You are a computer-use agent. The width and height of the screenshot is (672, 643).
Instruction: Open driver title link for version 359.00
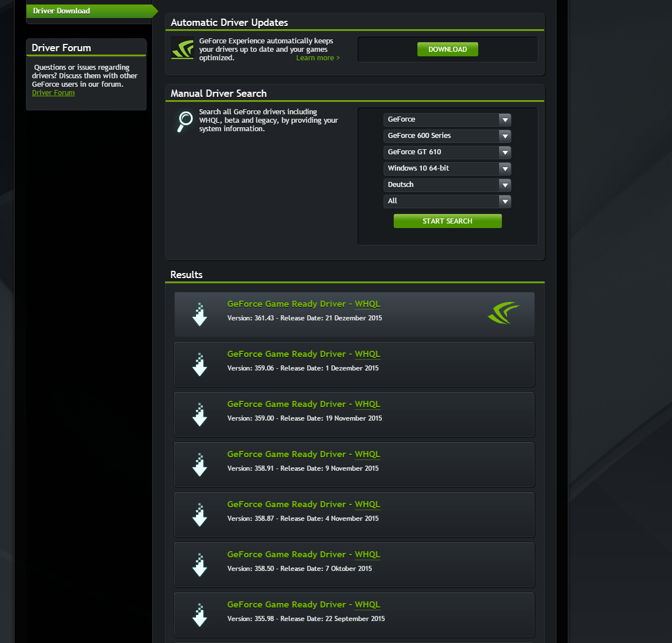click(304, 404)
